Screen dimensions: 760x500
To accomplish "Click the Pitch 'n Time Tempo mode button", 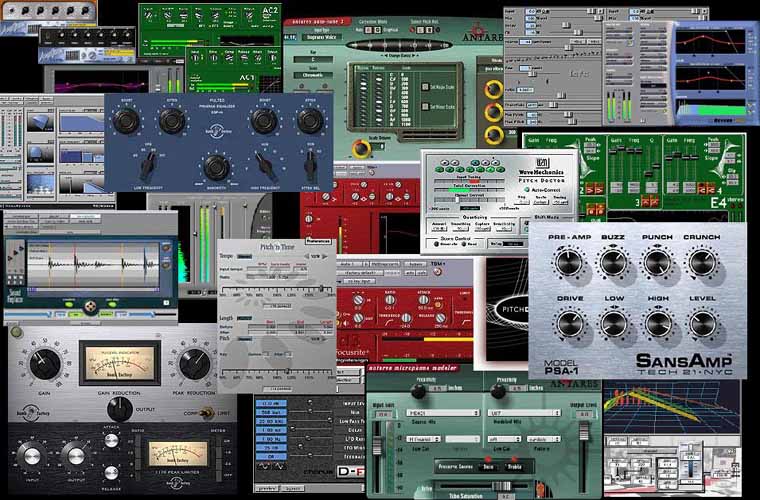I will [x=245, y=256].
